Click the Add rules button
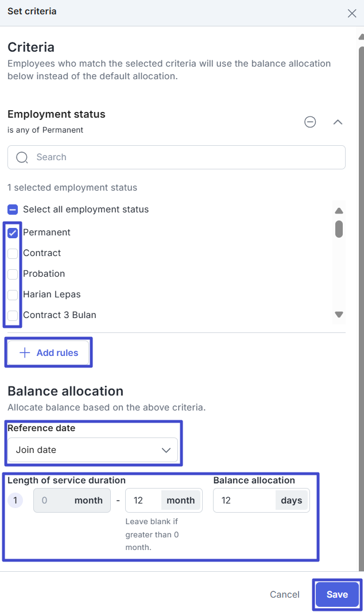The height and width of the screenshot is (612, 364). [x=49, y=353]
